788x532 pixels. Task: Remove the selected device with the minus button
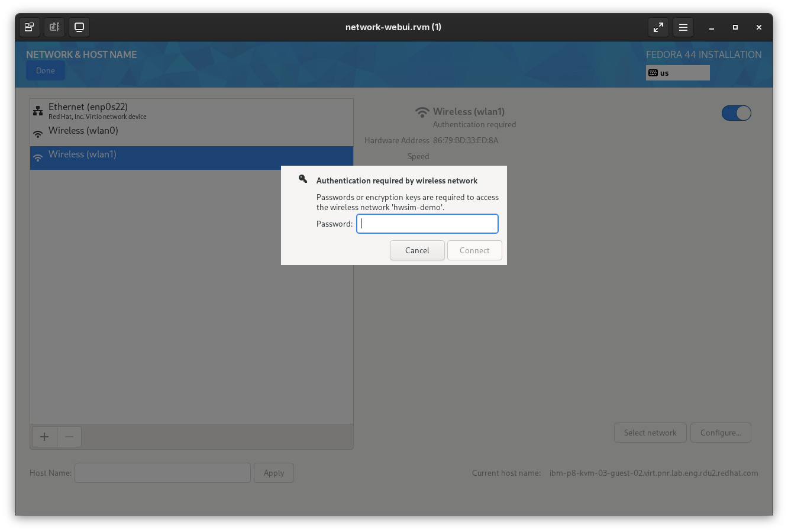[69, 437]
